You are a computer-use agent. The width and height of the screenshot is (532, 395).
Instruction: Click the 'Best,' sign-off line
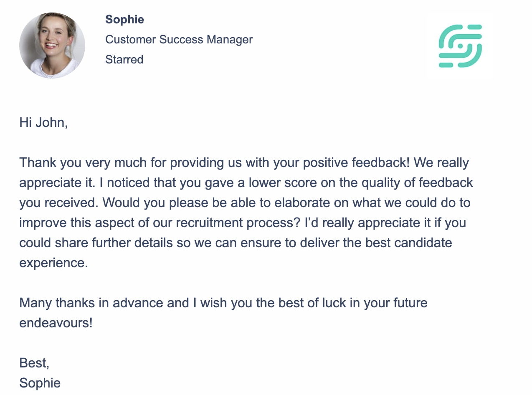pos(34,363)
